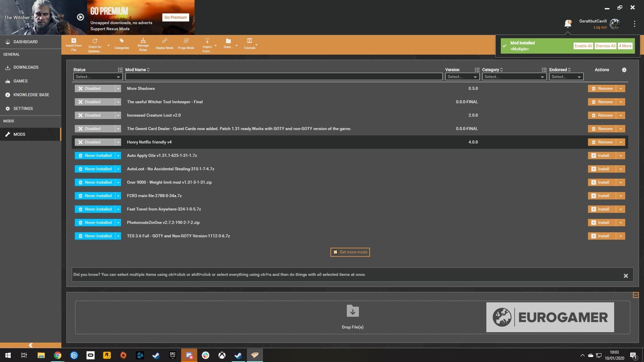The height and width of the screenshot is (362, 644).
Task: Click Enable All in notification
Action: (x=583, y=46)
